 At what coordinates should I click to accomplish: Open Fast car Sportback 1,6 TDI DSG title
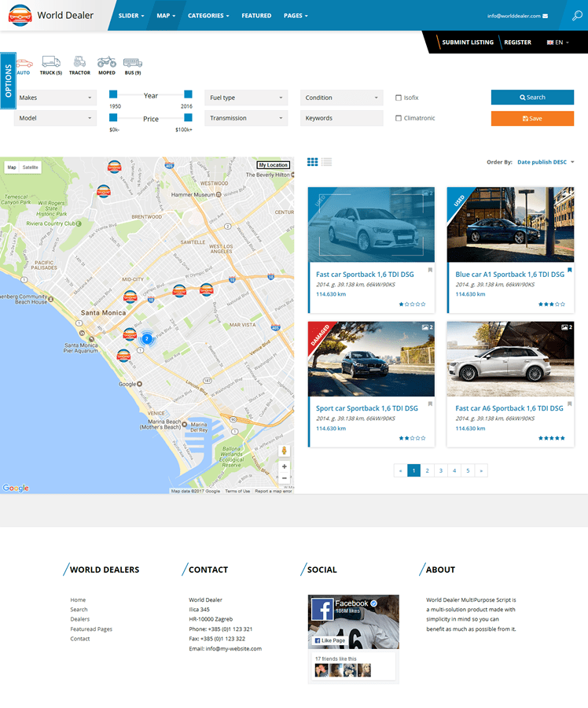[x=365, y=275]
